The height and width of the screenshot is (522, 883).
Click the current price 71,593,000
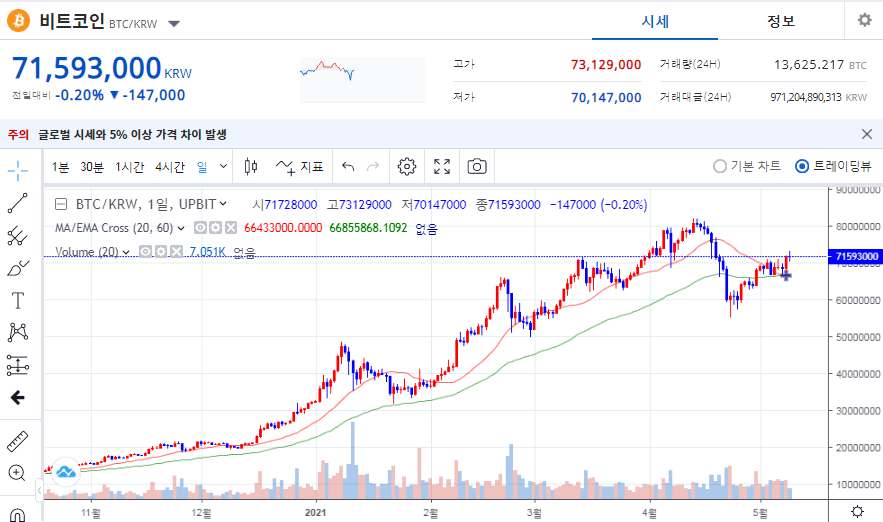pos(87,68)
